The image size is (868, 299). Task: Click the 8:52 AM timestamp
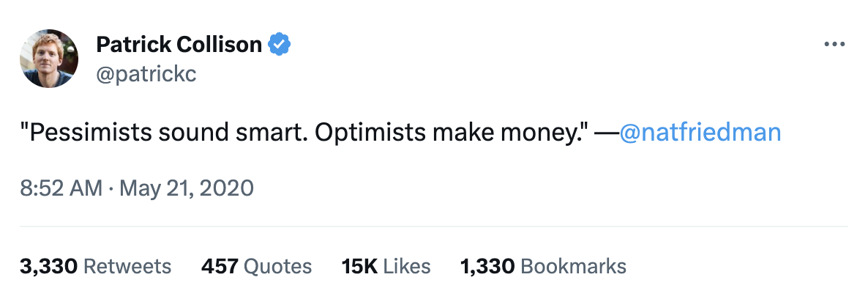pyautogui.click(x=61, y=188)
